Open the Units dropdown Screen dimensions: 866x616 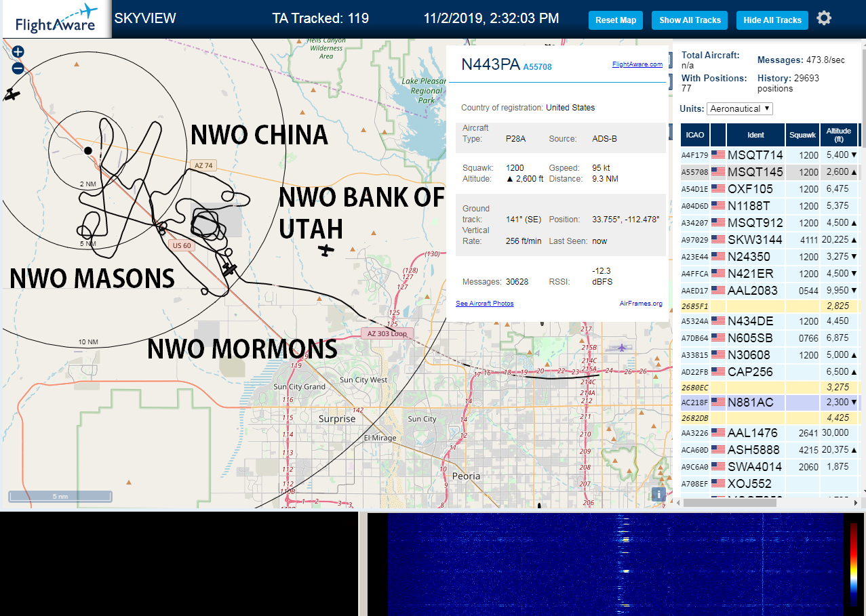(739, 108)
